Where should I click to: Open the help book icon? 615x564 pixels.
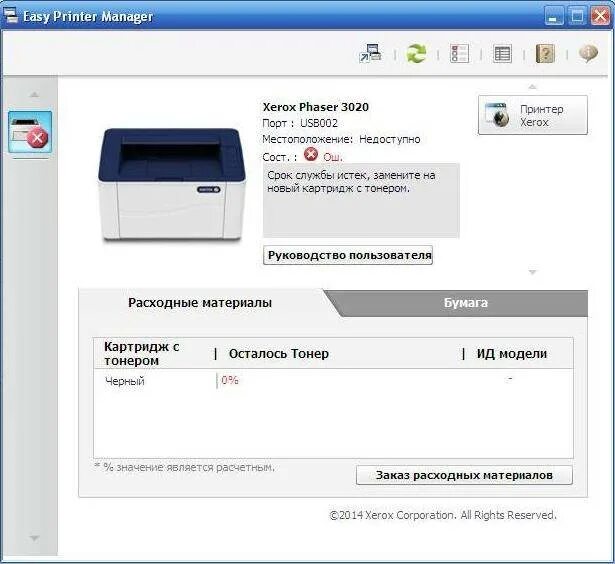tap(545, 53)
